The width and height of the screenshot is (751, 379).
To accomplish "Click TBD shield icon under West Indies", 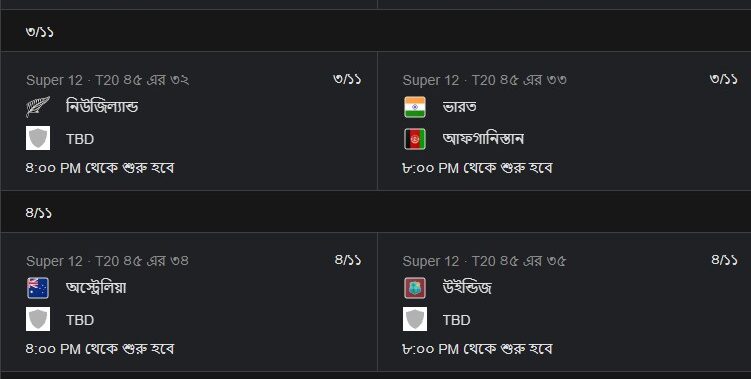I will [x=415, y=319].
